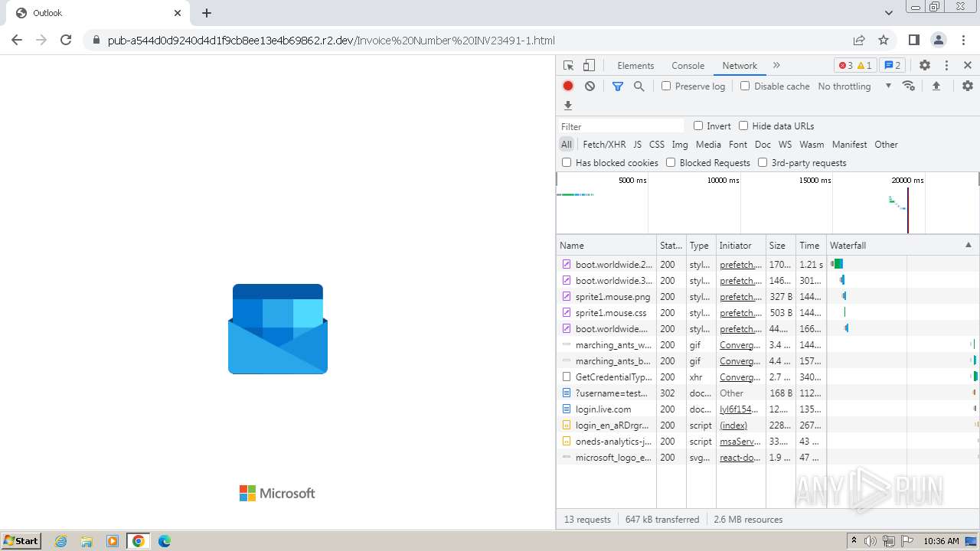Switch to the Elements tab
The height and width of the screenshot is (551, 980).
click(635, 66)
